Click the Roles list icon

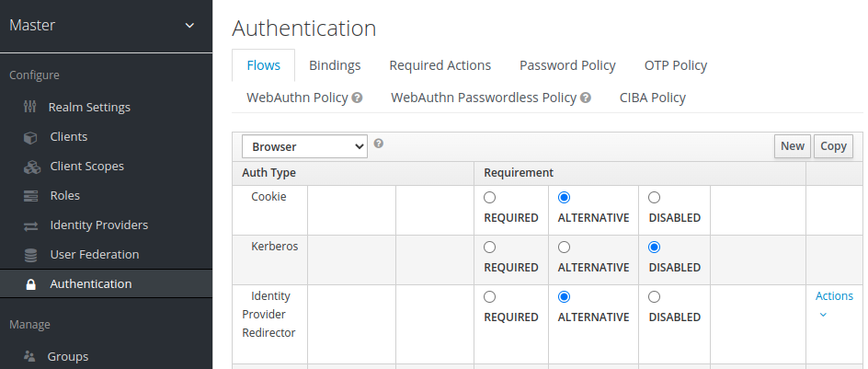coord(31,196)
